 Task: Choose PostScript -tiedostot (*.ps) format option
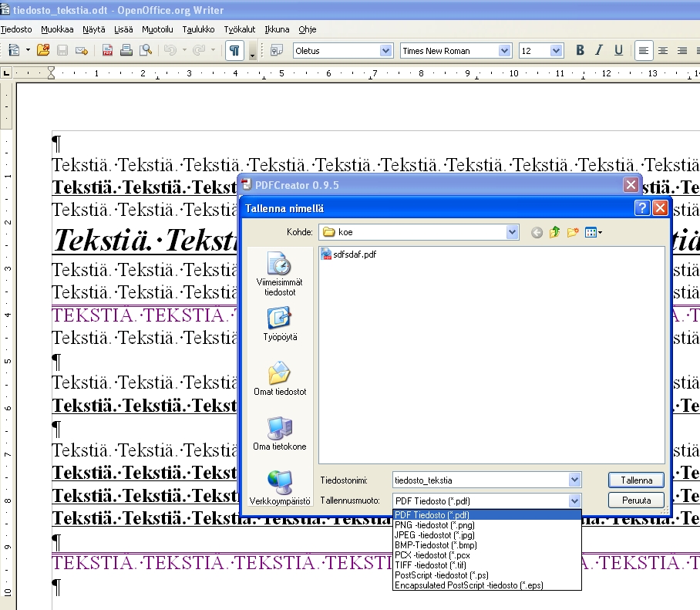[441, 575]
